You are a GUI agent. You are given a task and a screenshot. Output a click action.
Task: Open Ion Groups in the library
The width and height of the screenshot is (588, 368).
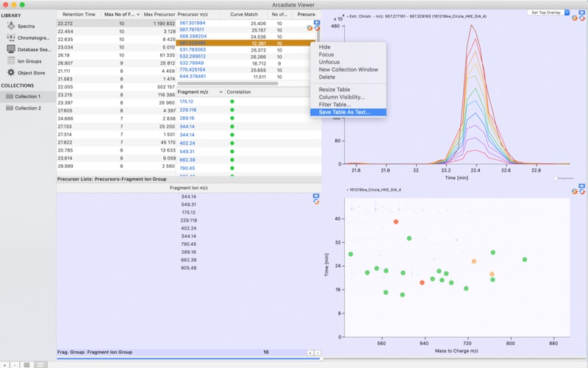24,61
